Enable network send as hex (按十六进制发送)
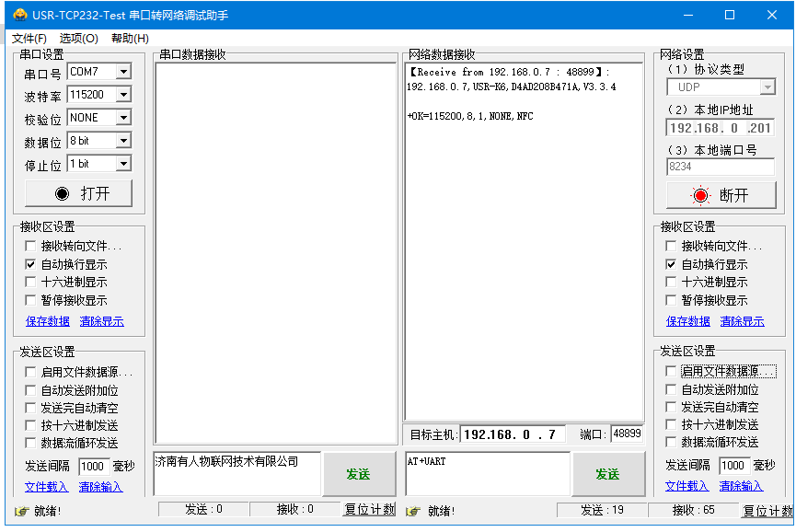 coord(671,425)
